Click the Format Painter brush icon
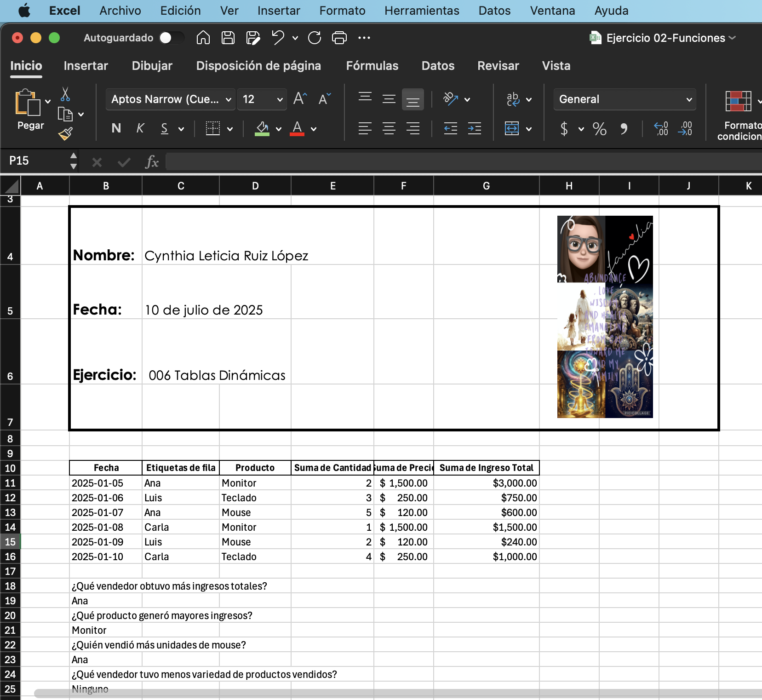This screenshot has width=762, height=700. coord(65,134)
